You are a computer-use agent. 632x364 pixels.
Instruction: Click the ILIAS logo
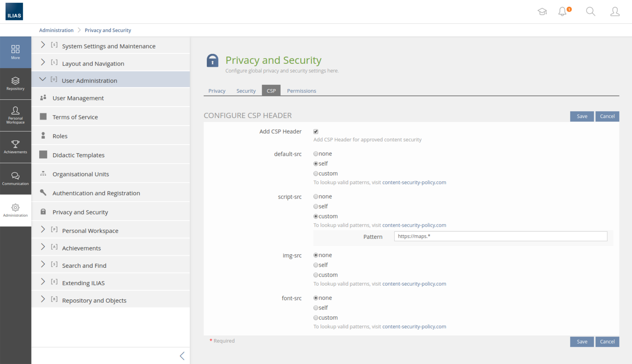pos(14,12)
